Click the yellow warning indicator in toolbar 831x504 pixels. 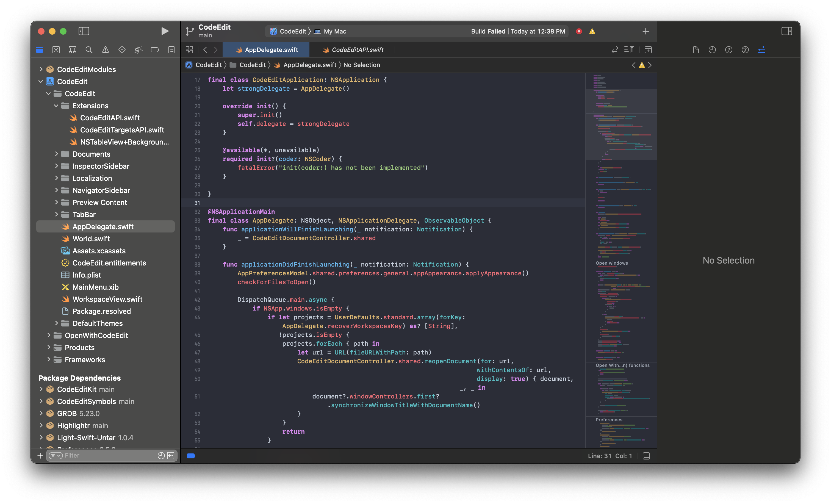592,31
